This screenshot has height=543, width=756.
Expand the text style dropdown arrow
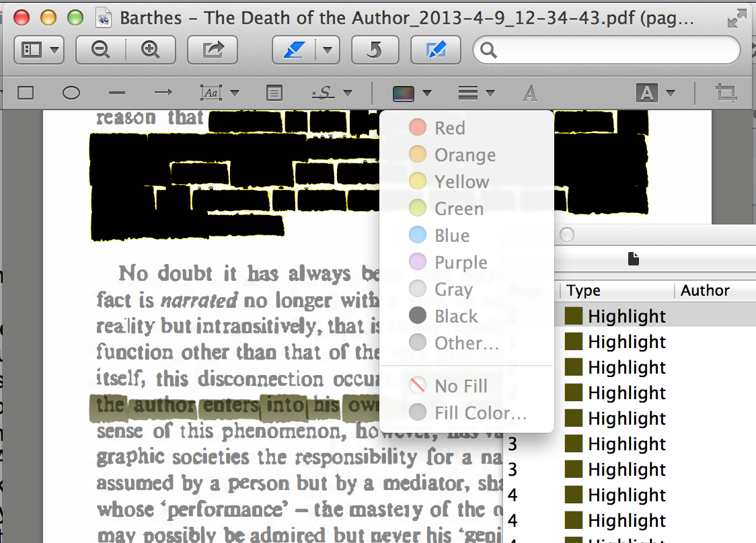[671, 93]
